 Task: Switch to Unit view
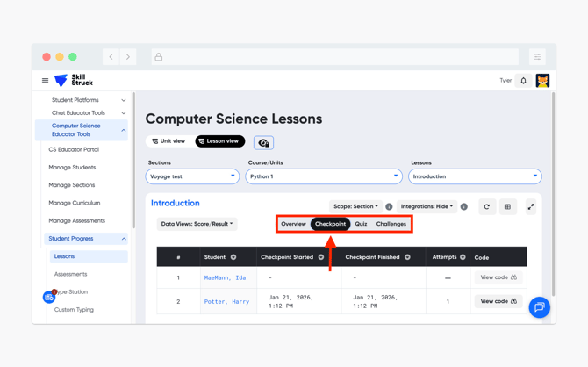tap(169, 141)
